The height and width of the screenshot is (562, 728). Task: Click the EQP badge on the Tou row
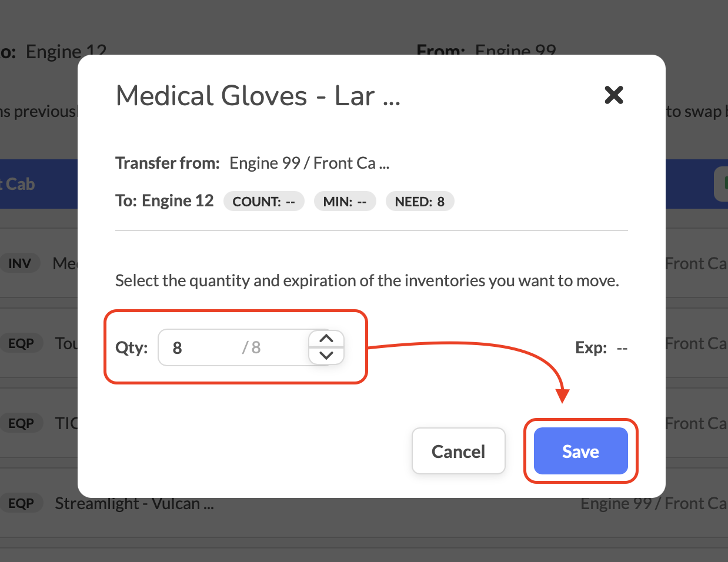(21, 343)
